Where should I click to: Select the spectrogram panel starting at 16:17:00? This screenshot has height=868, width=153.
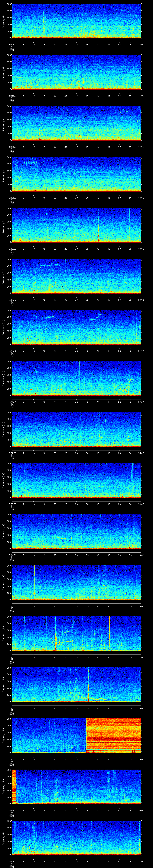(x=77, y=174)
